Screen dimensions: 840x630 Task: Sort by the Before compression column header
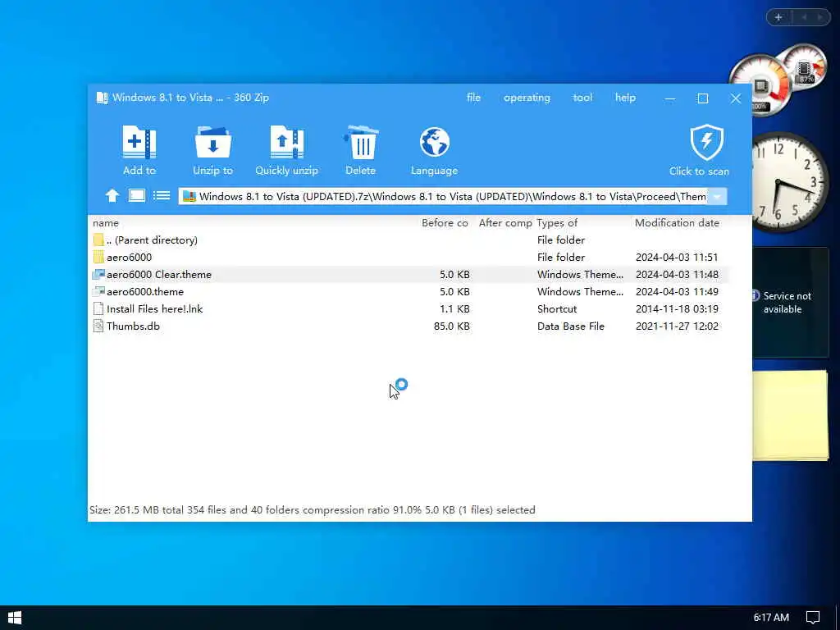point(445,223)
